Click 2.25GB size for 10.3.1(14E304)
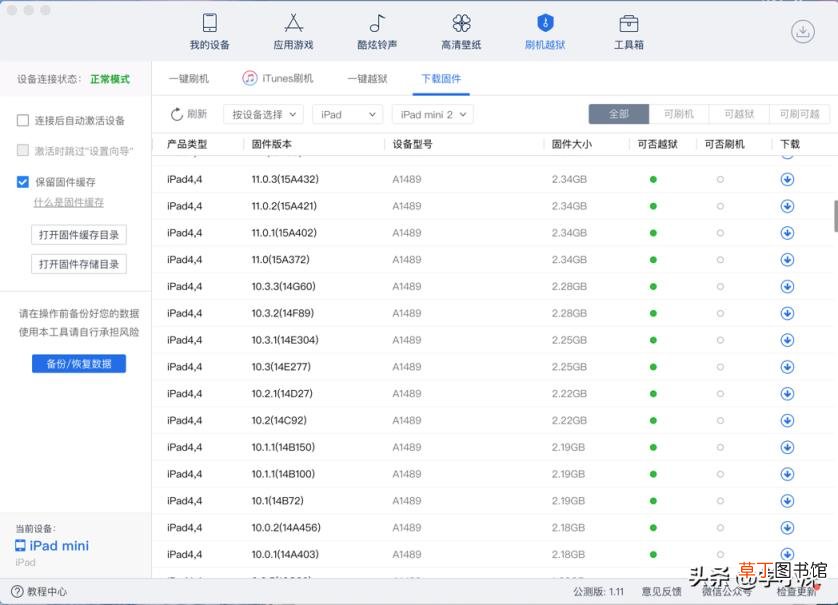Viewport: 838px width, 605px height. [x=569, y=340]
